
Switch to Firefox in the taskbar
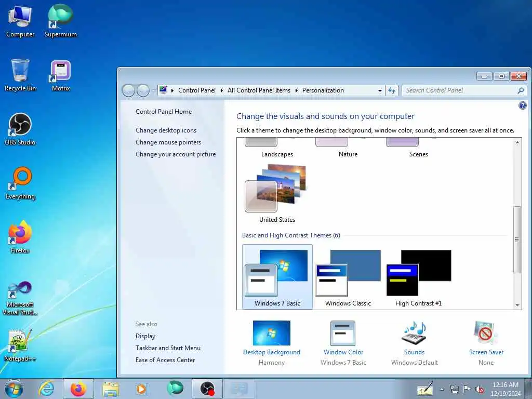(x=78, y=389)
